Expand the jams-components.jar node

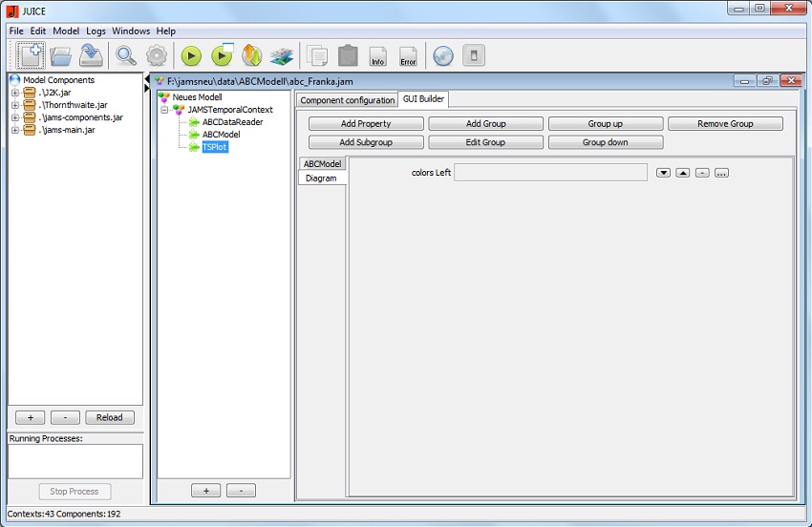pos(15,118)
